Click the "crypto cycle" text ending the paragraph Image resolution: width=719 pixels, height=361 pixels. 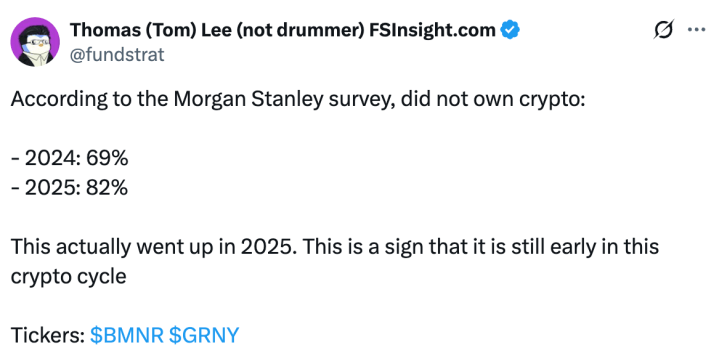[68, 277]
